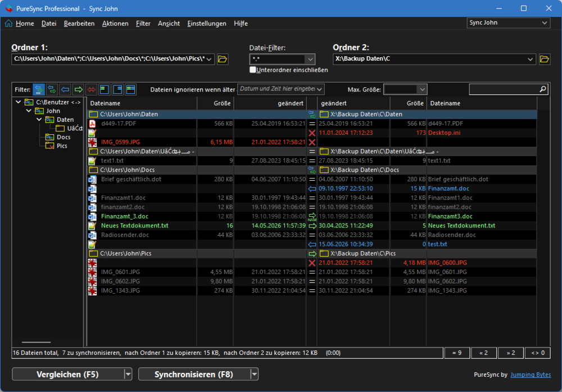Open the date and time dropdown
This screenshot has width=562, height=392.
319,89
